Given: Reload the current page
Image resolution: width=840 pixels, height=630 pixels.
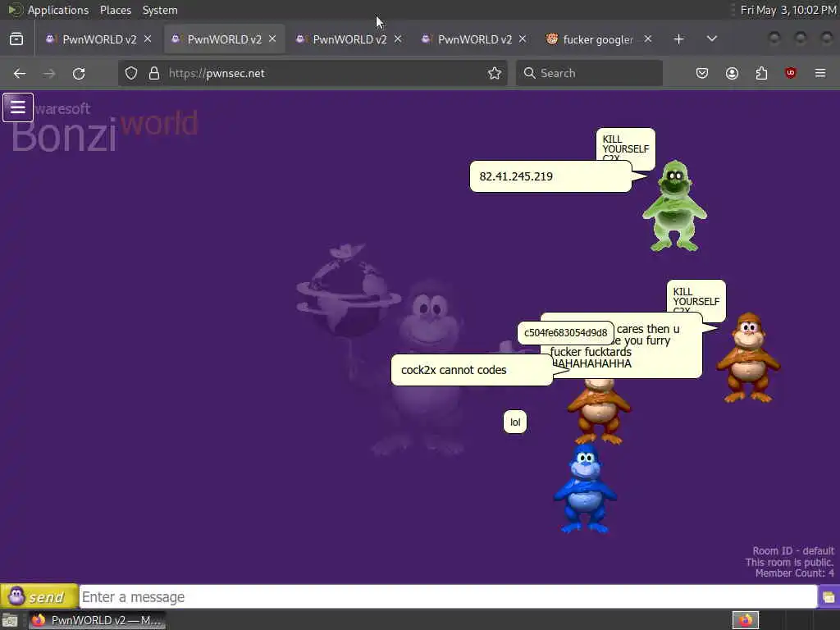Looking at the screenshot, I should point(79,73).
